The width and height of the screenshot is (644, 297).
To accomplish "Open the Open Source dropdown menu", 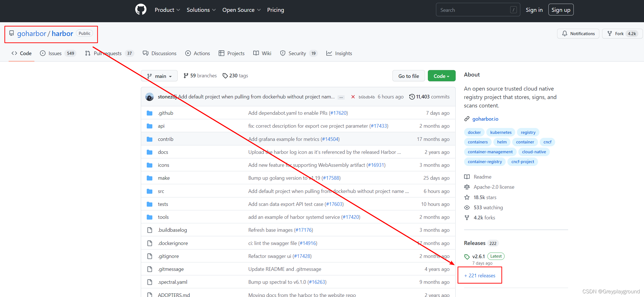I will coord(241,10).
